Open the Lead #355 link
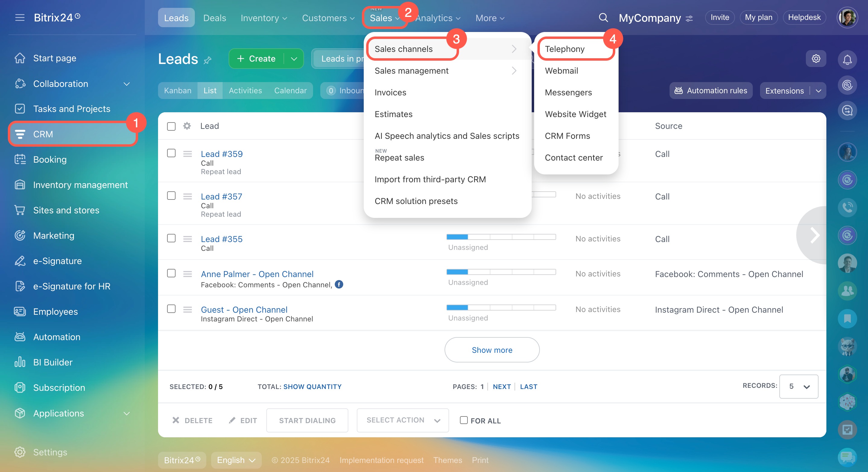This screenshot has height=472, width=868. click(x=221, y=239)
